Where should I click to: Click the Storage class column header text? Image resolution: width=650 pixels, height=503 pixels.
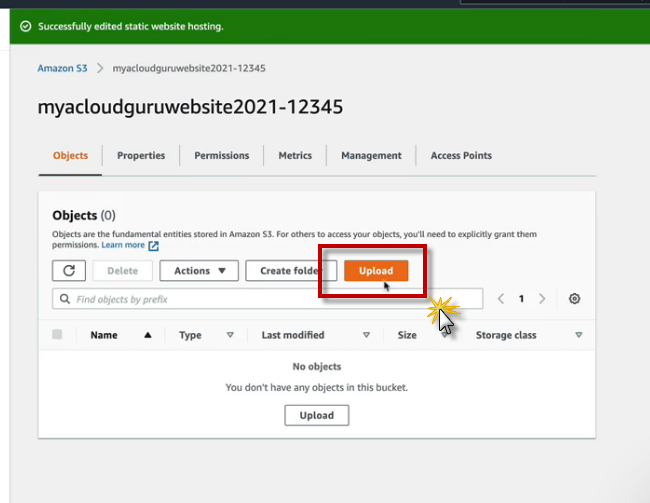[506, 335]
